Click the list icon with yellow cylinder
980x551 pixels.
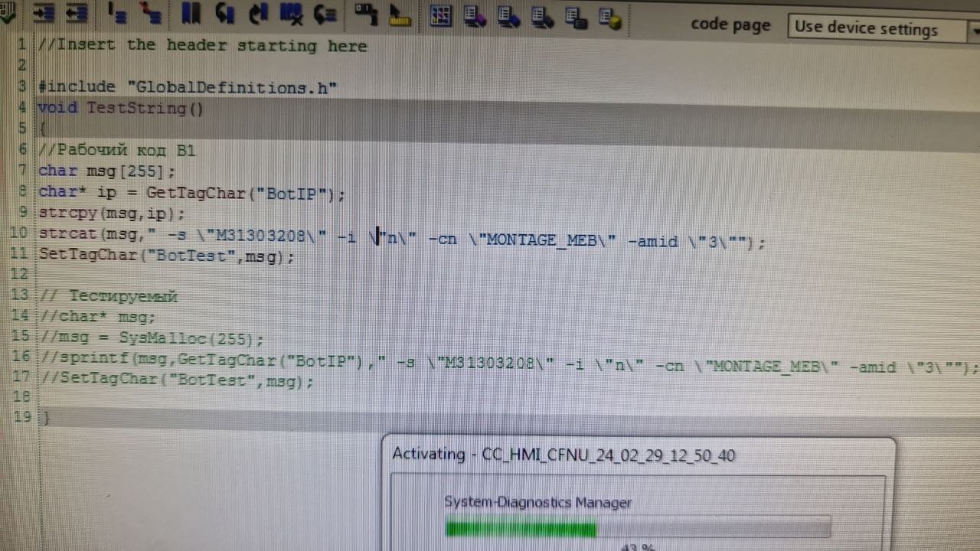point(609,17)
